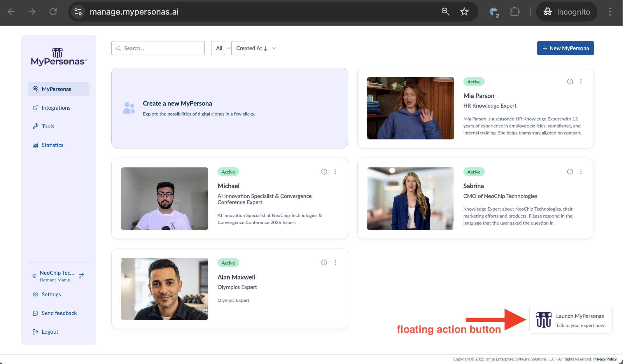Viewport: 623px width, 364px height.
Task: Click the Incognito indicator button
Action: 567,12
